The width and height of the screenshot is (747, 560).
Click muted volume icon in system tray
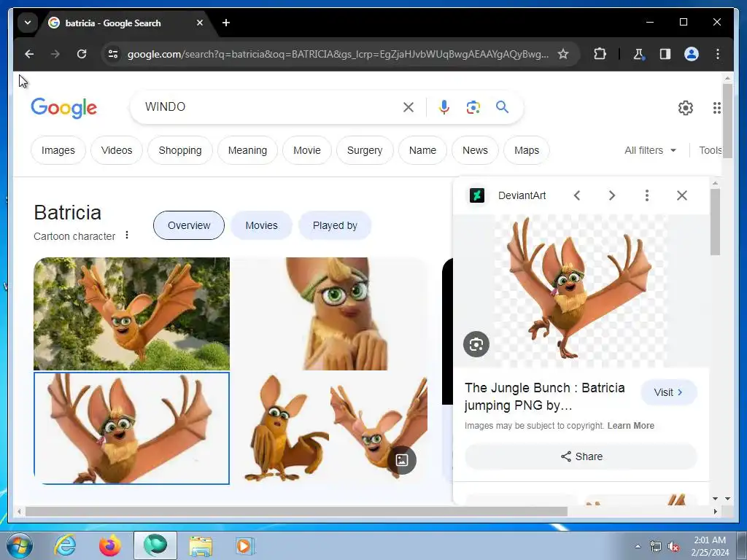coord(673,547)
